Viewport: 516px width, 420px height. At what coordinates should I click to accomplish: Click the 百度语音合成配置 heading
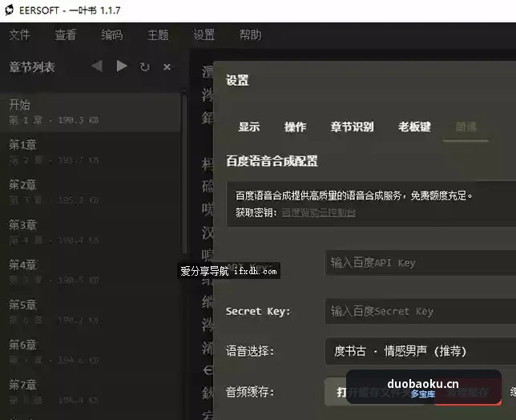point(272,161)
